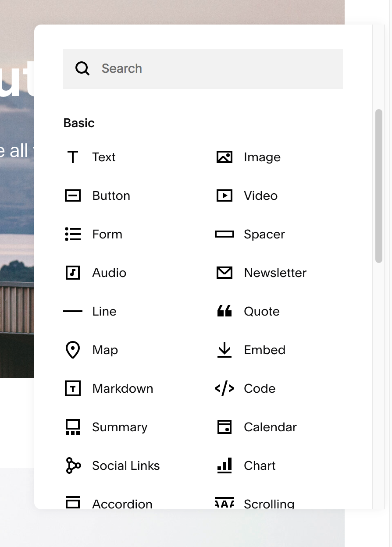Select the Audio block icon
392x547 pixels.
(73, 273)
